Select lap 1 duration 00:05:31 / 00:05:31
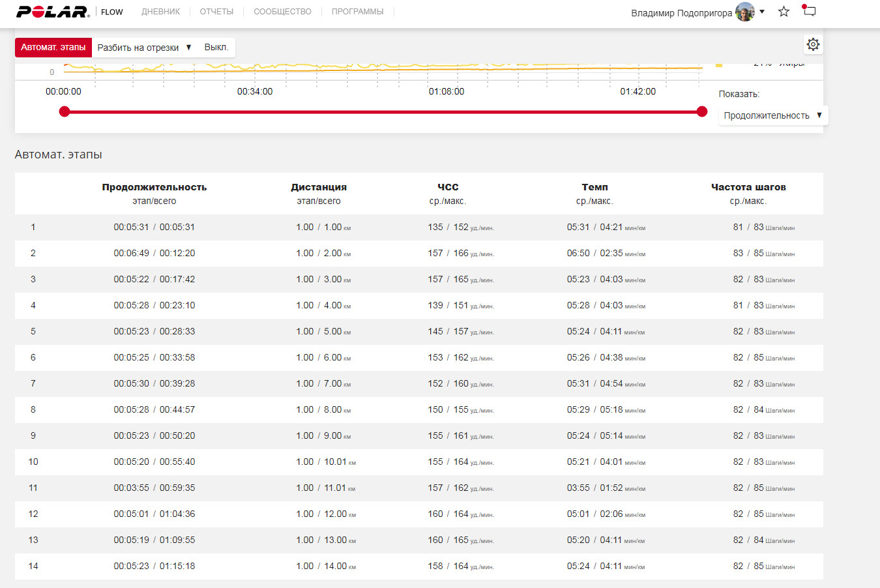This screenshot has height=588, width=880. coord(154,227)
